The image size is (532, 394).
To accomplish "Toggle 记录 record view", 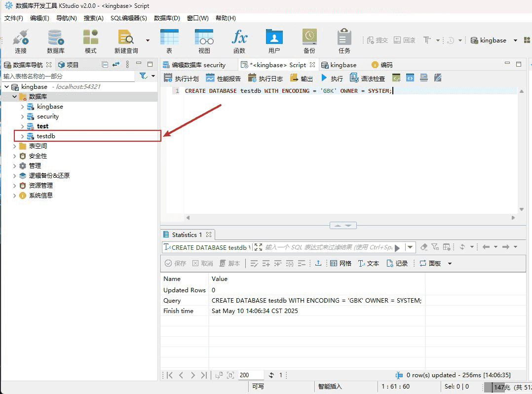I will pos(397,263).
